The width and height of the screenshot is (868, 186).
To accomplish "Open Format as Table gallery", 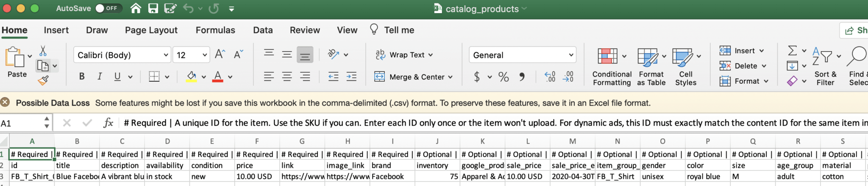I will tap(651, 67).
